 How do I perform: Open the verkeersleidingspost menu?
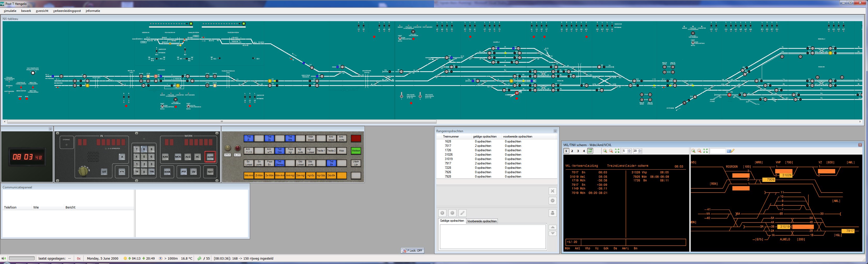pos(67,11)
